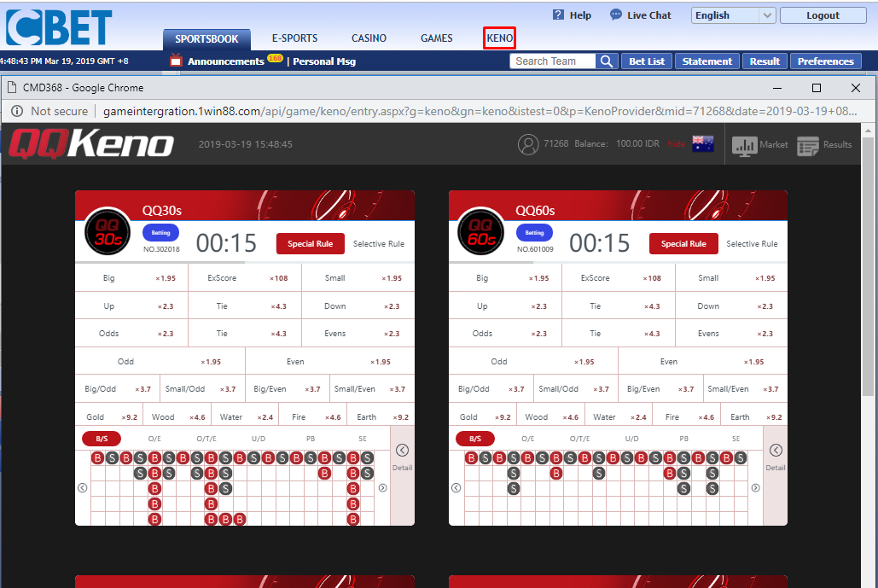Image resolution: width=878 pixels, height=588 pixels.
Task: Open QQ30s Detail arrow icon
Action: [402, 451]
